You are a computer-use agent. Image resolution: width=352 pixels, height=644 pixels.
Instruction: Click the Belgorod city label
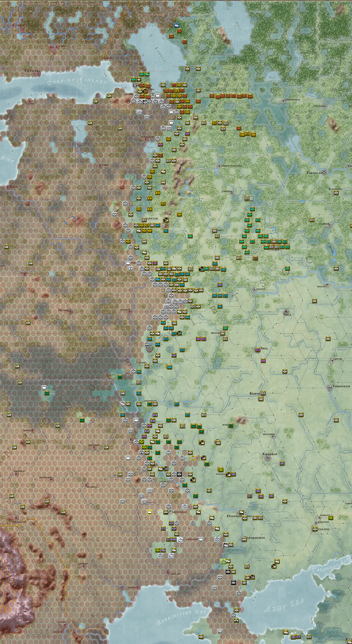coord(269,434)
